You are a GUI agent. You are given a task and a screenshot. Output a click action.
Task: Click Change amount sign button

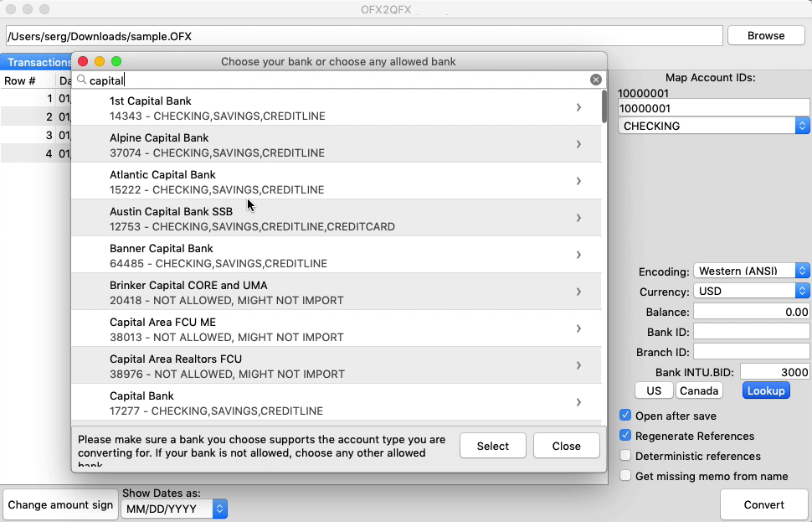pos(60,504)
